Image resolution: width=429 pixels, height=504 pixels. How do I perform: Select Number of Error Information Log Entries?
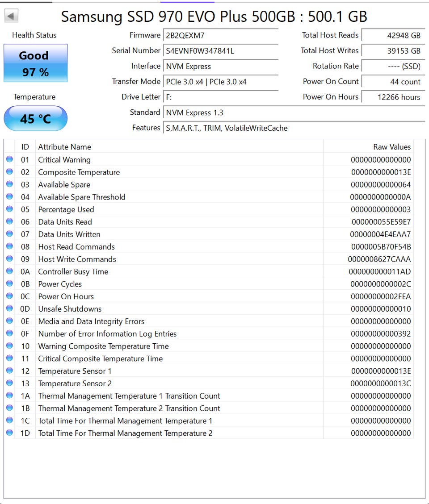(x=107, y=334)
